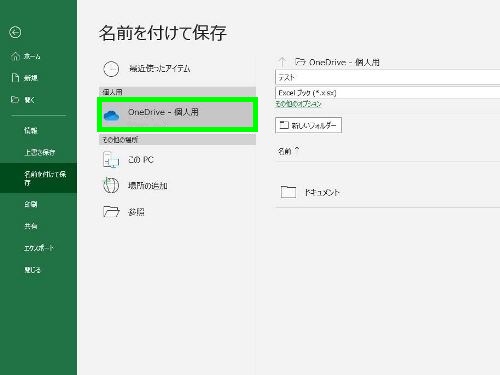The width and height of the screenshot is (500, 375).
Task: Click the home icon in sidebar
Action: click(15, 56)
